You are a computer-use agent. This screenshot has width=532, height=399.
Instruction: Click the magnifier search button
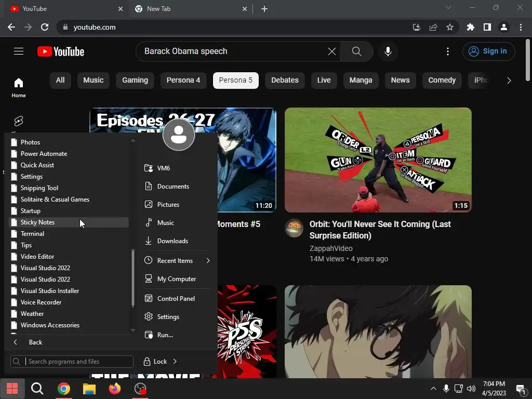[356, 51]
